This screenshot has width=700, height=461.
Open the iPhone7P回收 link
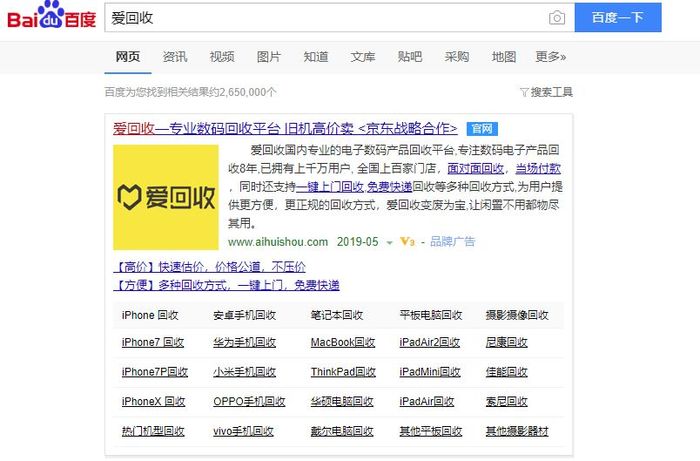point(154,372)
